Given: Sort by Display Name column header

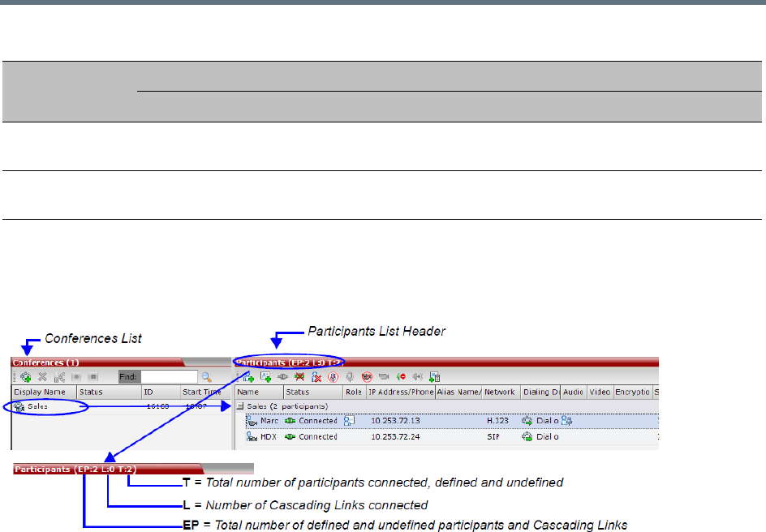Looking at the screenshot, I should 44,392.
